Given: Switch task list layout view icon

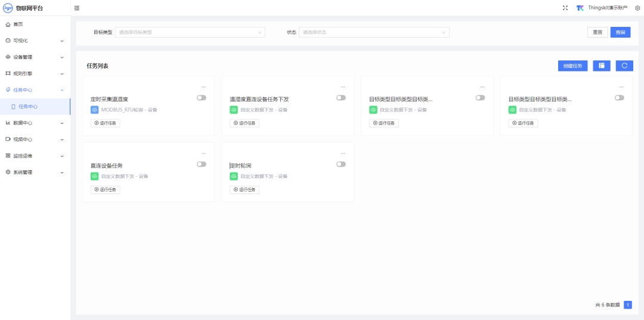Looking at the screenshot, I should point(602,66).
